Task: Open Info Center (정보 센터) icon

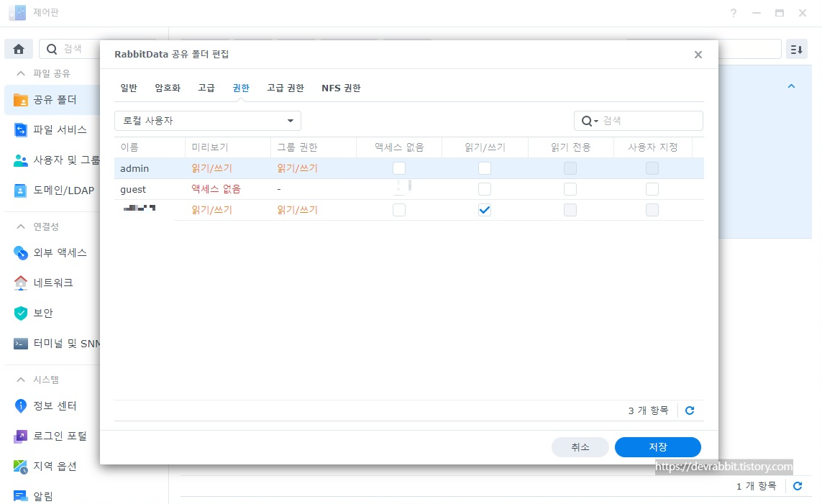Action: click(x=20, y=406)
